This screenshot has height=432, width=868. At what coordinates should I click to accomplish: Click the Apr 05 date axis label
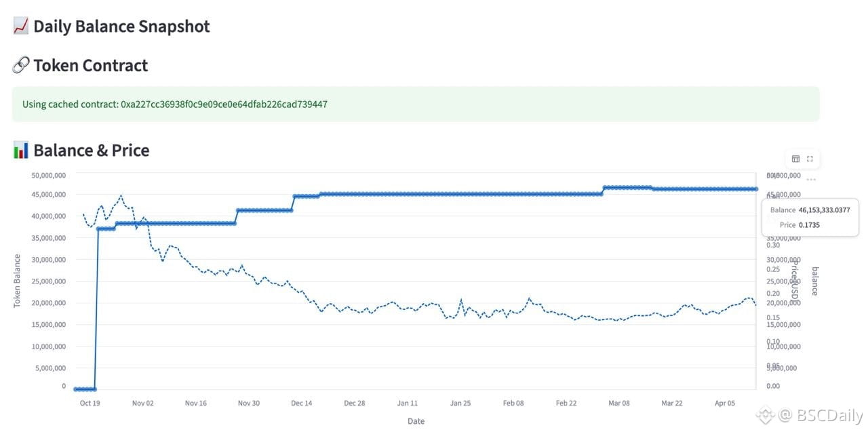[725, 403]
